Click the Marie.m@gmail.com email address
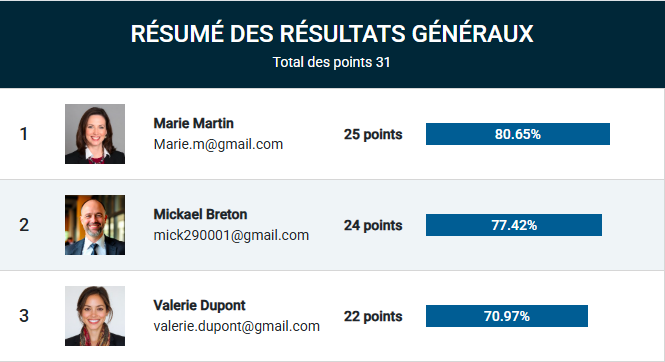This screenshot has width=665, height=362. [x=218, y=144]
